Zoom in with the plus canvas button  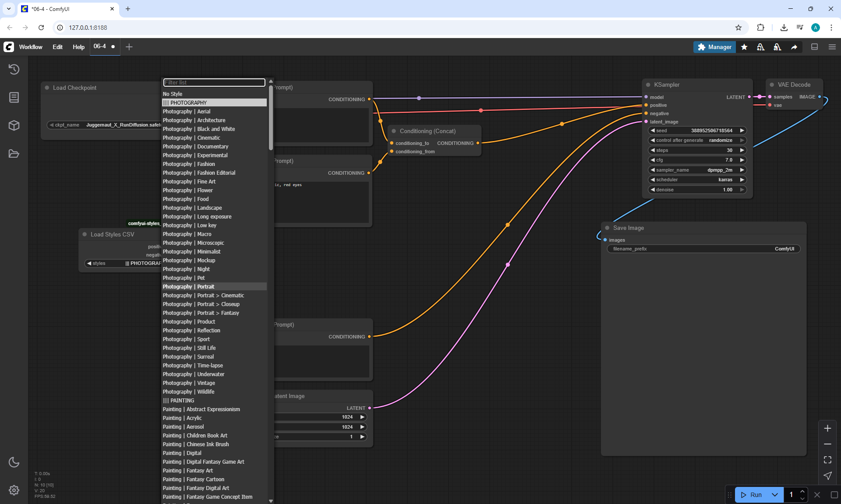827,428
